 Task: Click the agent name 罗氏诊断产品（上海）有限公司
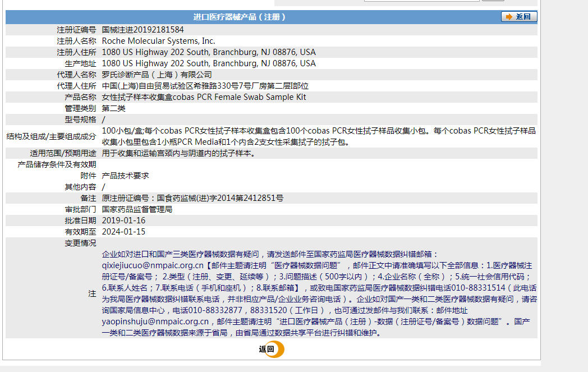tap(157, 75)
